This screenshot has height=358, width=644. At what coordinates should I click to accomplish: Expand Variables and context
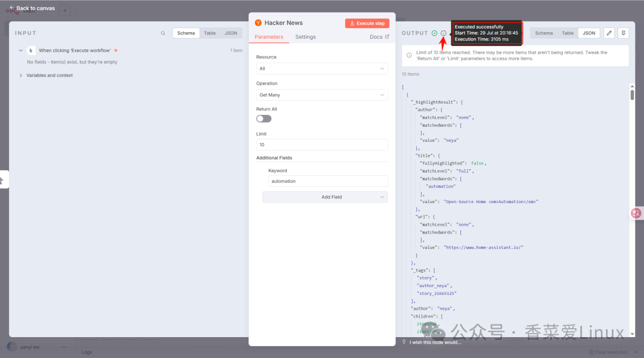point(20,76)
